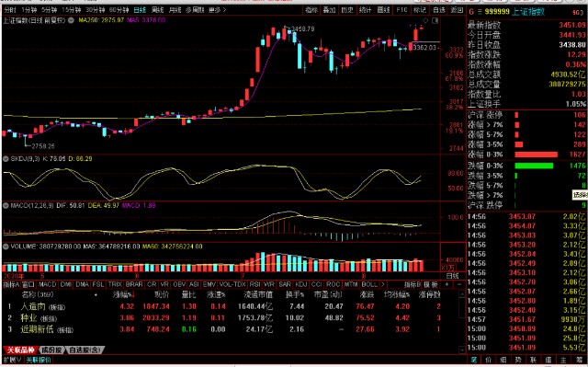This screenshot has width=588, height=367.
Task: Select the 价 price-distribution tab
Action: [x=489, y=360]
